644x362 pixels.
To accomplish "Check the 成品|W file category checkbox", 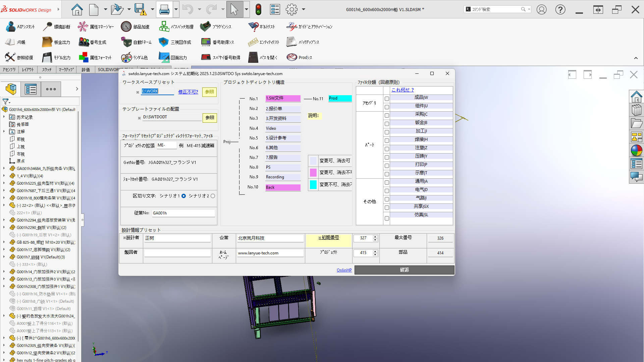I will click(x=387, y=99).
